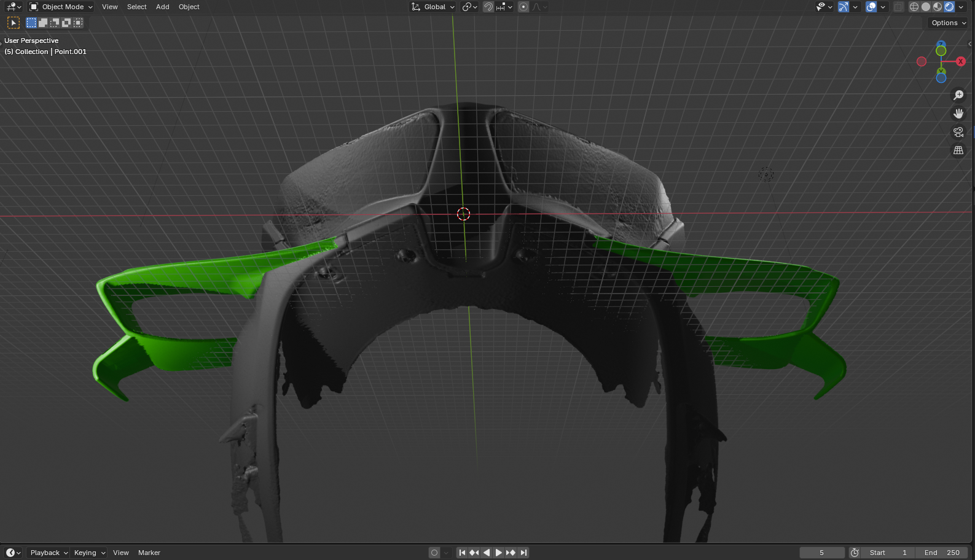Jump to the end frame
This screenshot has height=560, width=975.
tap(523, 553)
